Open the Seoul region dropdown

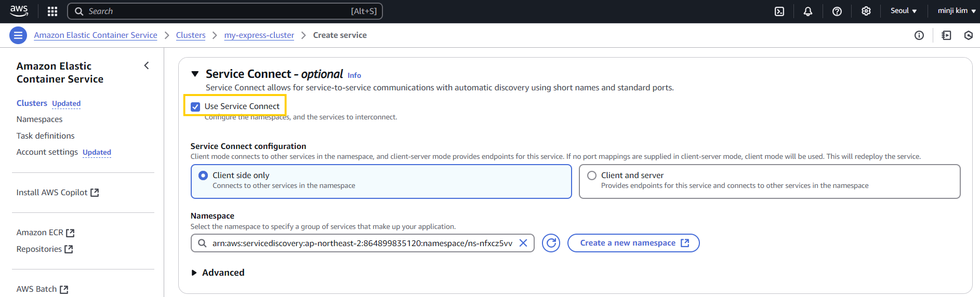[x=904, y=11]
